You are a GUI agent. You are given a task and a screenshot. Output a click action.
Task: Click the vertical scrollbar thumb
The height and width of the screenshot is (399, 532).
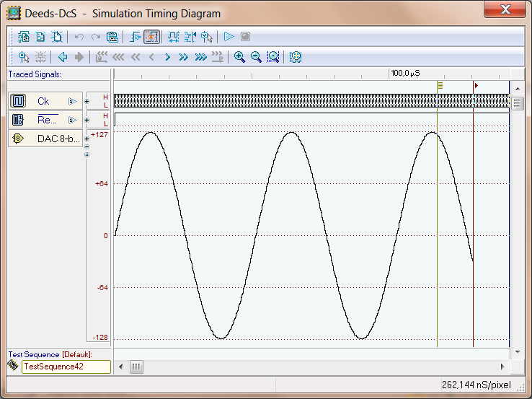518,103
